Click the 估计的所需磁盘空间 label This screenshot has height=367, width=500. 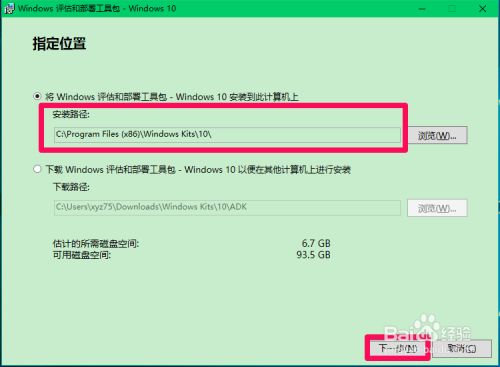point(96,244)
